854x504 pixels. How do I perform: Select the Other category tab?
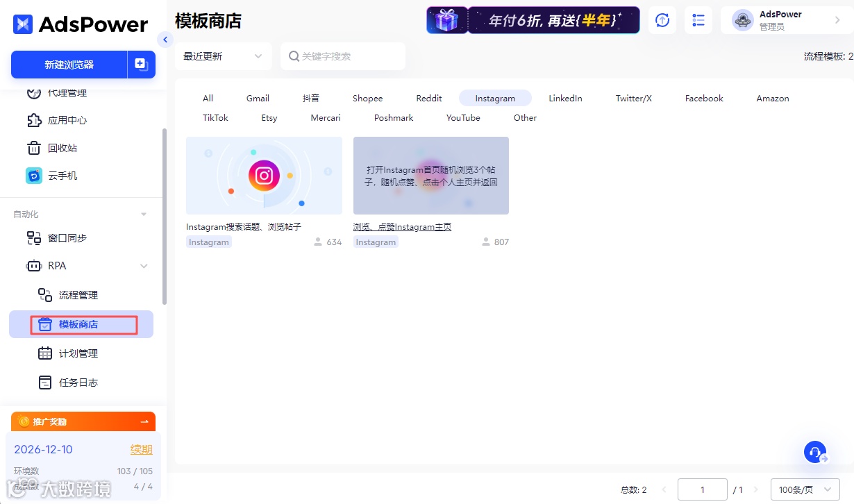[x=525, y=117]
